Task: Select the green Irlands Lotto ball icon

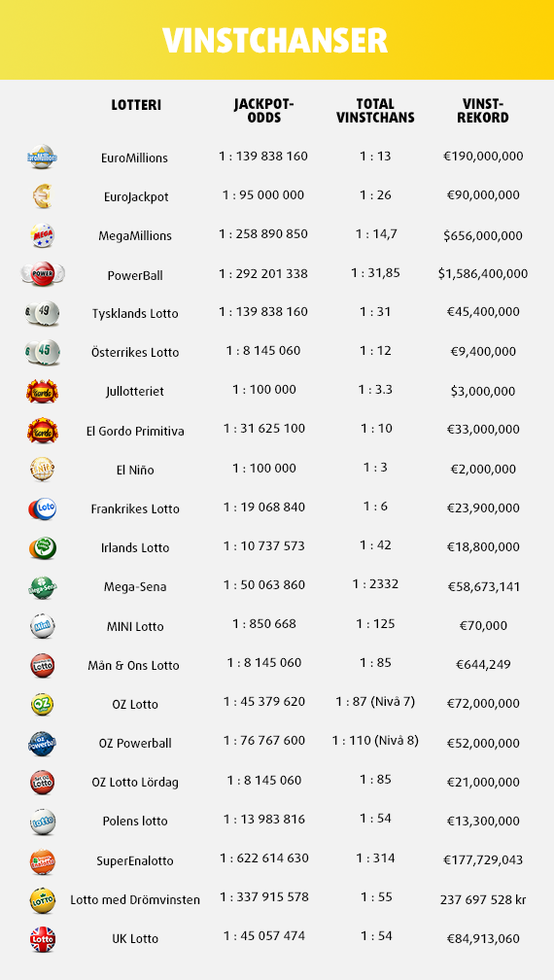Action: pos(43,547)
